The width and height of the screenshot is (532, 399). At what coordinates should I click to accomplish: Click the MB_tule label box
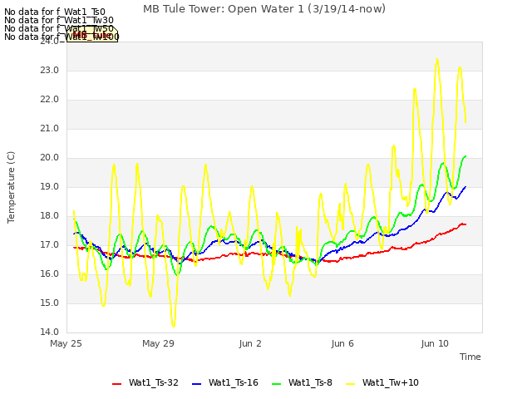tap(92, 34)
